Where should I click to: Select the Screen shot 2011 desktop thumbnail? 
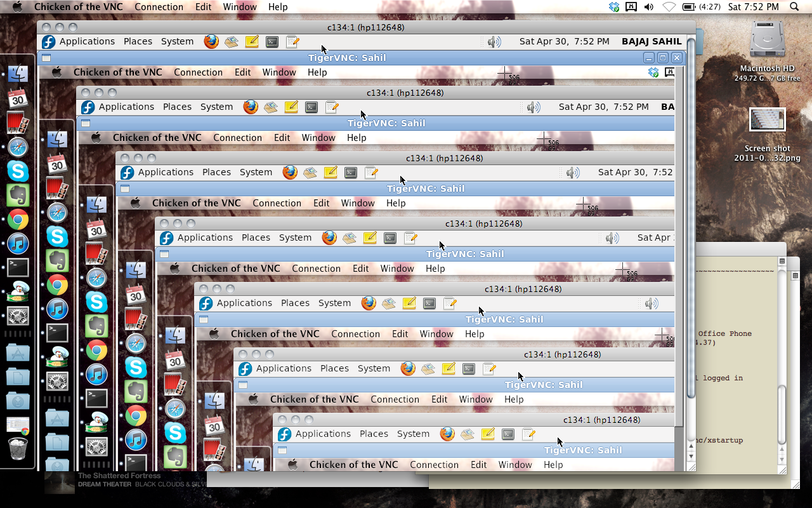point(767,118)
